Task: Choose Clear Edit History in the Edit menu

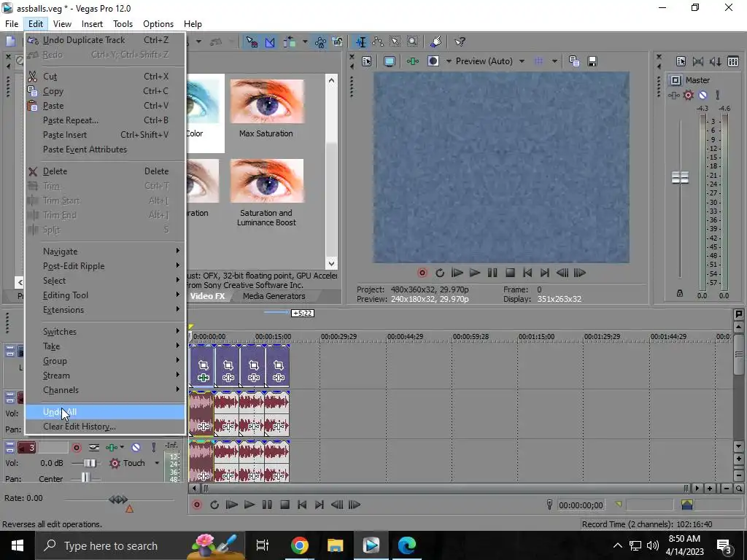Action: point(105,427)
